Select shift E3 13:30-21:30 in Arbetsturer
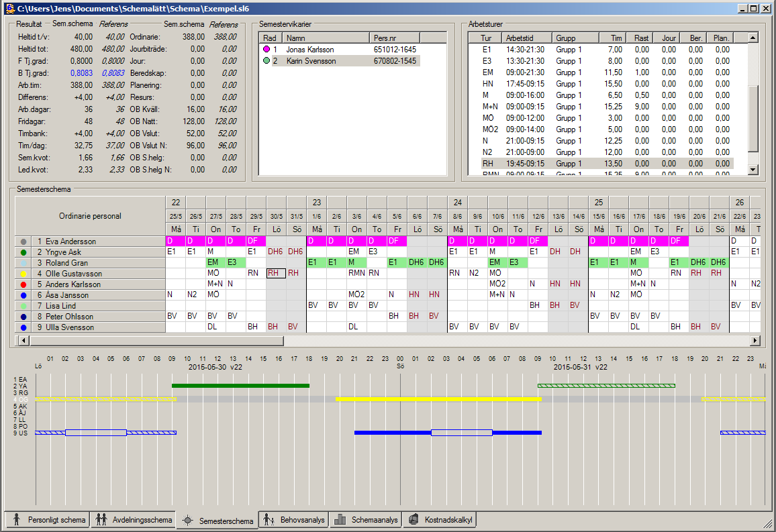Image resolution: width=776 pixels, height=532 pixels. click(x=608, y=61)
